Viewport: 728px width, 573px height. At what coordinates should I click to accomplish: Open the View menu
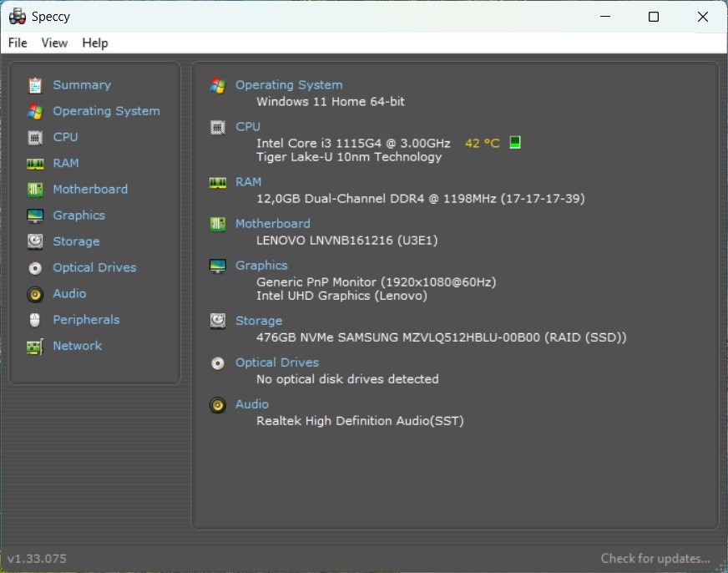pos(54,43)
